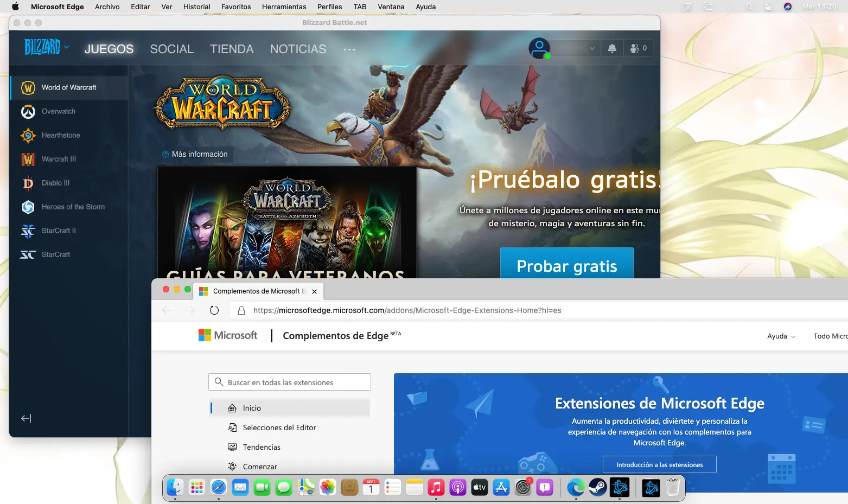Open the TIENDA tab in Battle.net
Screen dimensions: 848x504
(x=232, y=49)
